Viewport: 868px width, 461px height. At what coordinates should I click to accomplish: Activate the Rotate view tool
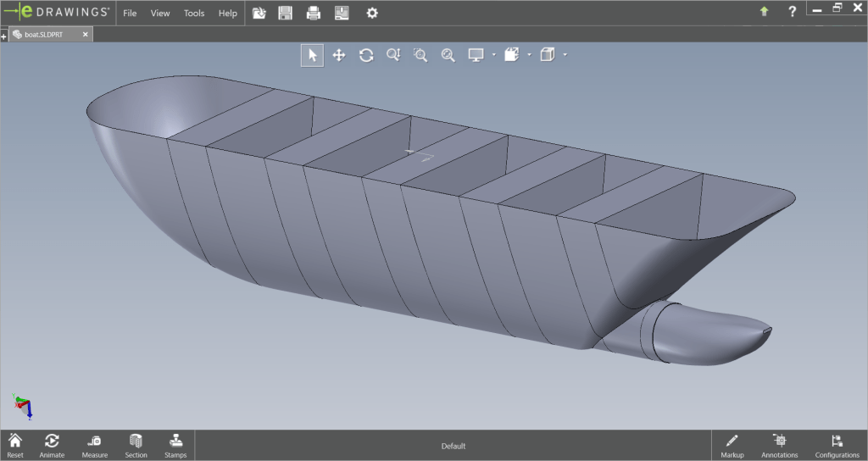(x=366, y=55)
